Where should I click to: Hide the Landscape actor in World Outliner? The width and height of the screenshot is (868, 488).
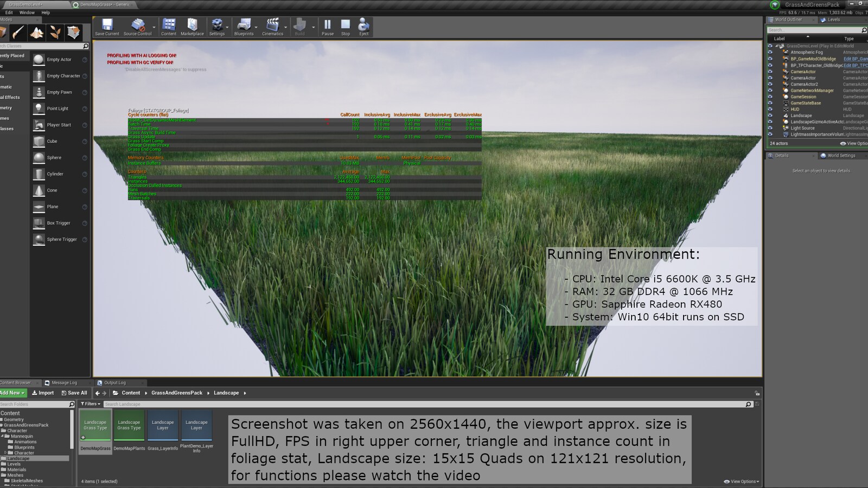(x=770, y=115)
